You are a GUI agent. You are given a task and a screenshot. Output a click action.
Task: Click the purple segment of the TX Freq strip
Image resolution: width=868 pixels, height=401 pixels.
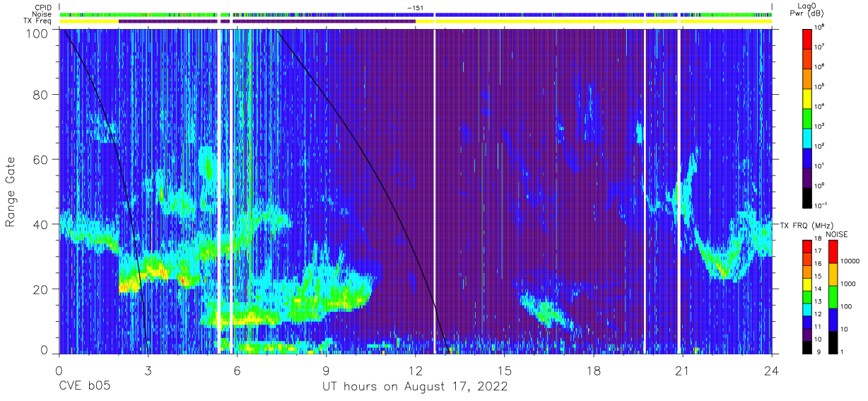267,21
